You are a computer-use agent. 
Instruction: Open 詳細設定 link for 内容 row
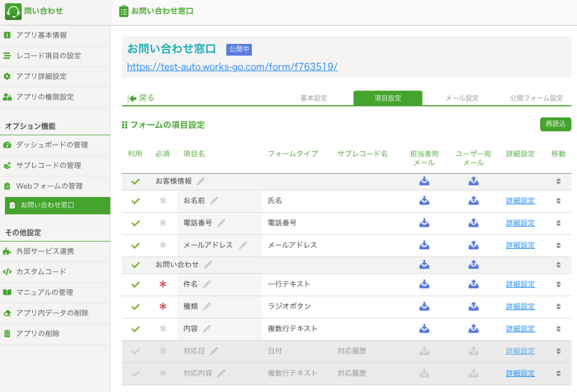click(x=520, y=329)
